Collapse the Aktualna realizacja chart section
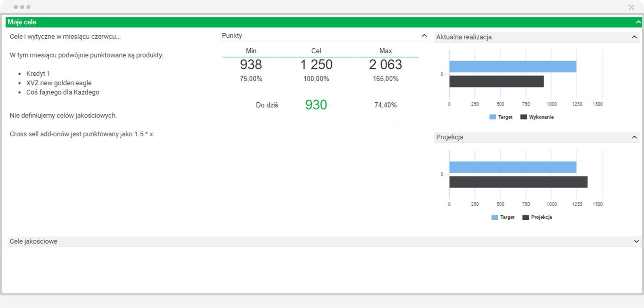The image size is (644, 308). point(634,37)
